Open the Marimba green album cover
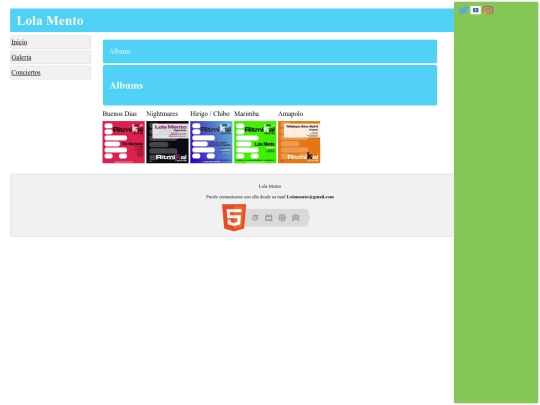 [255, 142]
